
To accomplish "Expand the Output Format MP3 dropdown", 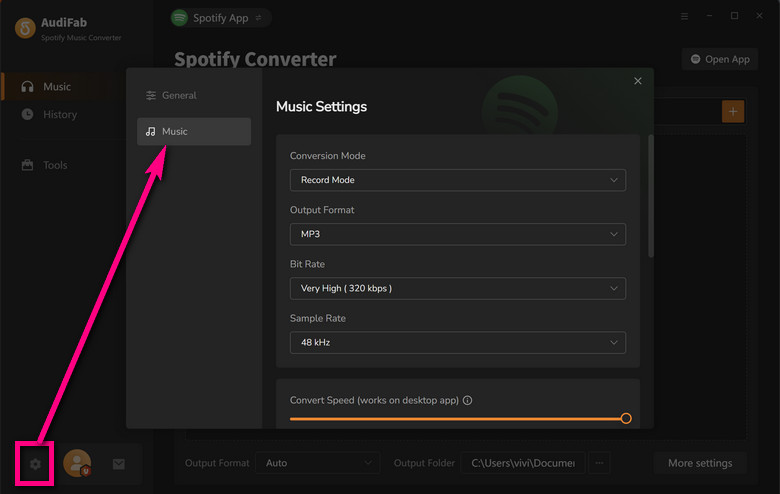I will [x=458, y=234].
